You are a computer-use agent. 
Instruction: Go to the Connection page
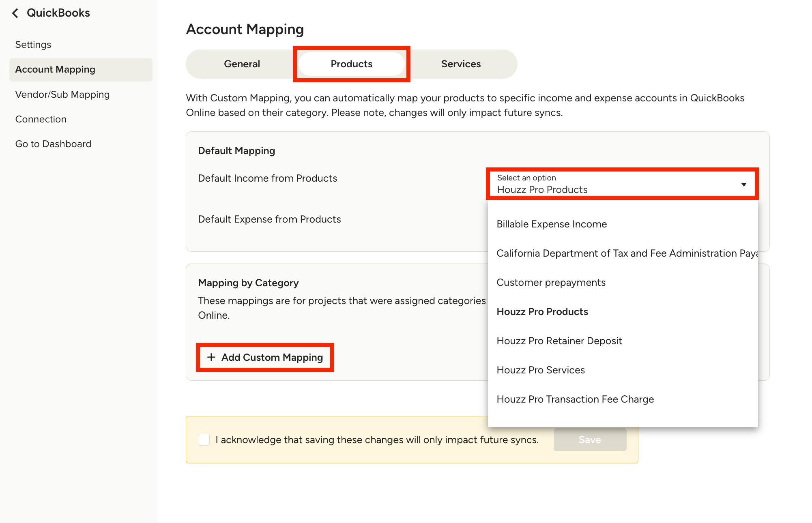(x=41, y=119)
